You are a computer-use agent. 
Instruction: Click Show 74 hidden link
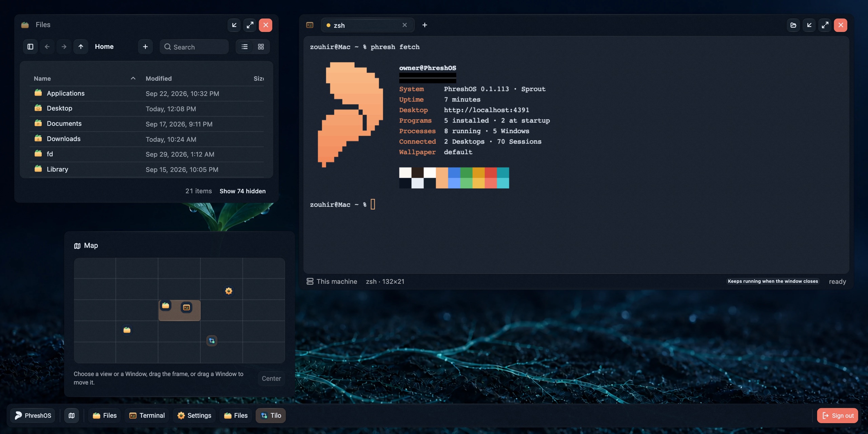pos(242,191)
